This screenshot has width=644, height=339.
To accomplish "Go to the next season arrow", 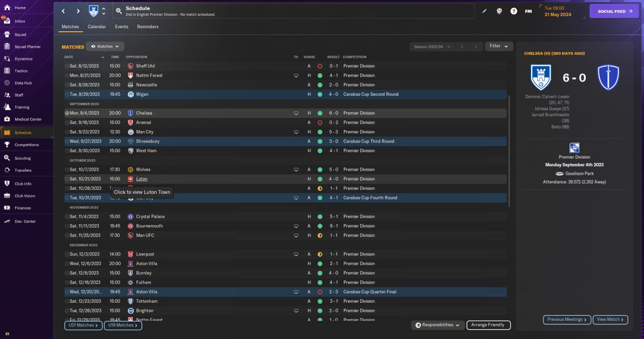I will [x=475, y=47].
